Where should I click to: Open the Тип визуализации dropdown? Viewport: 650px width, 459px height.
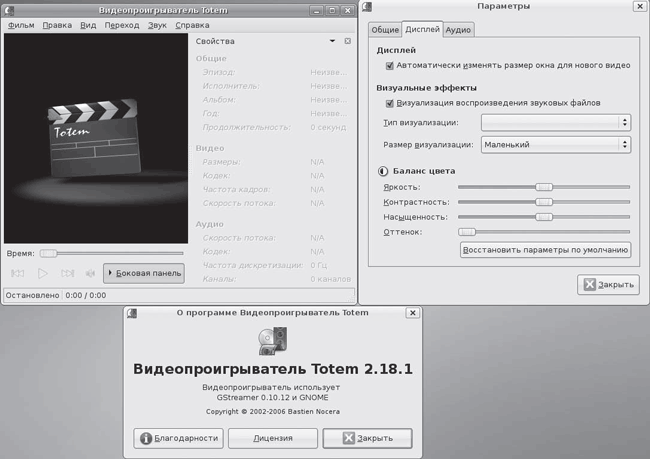click(555, 122)
